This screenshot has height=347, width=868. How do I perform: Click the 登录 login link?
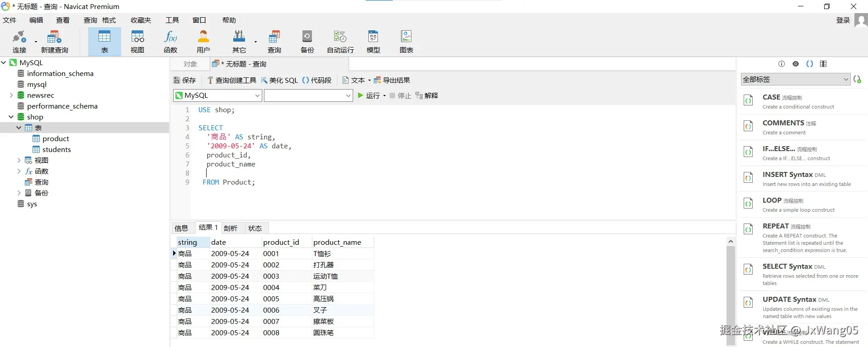point(843,20)
